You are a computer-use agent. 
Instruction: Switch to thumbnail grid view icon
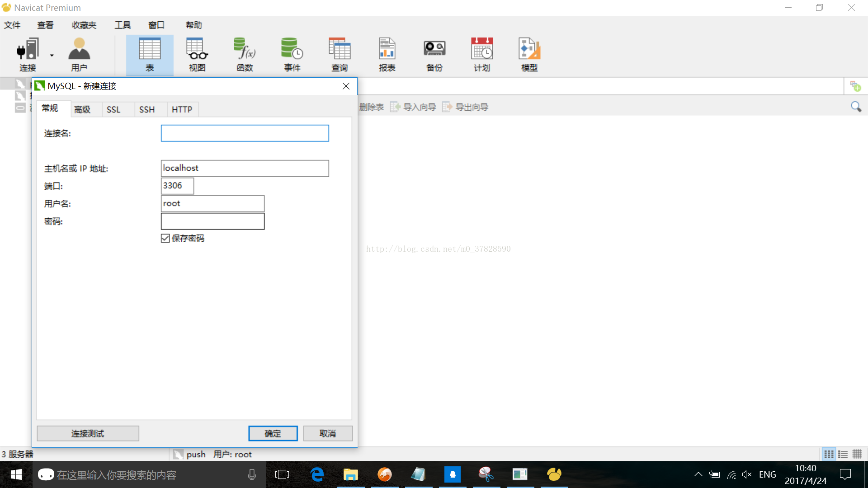(x=829, y=454)
